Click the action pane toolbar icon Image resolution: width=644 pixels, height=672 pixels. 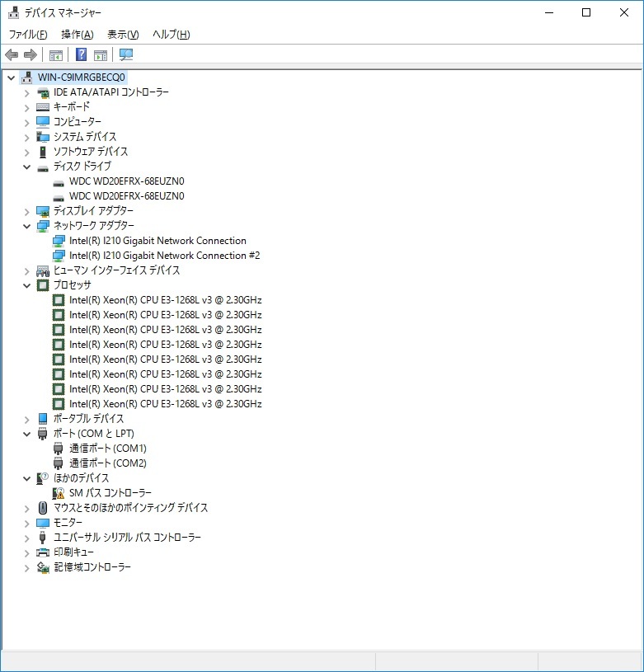pyautogui.click(x=101, y=55)
